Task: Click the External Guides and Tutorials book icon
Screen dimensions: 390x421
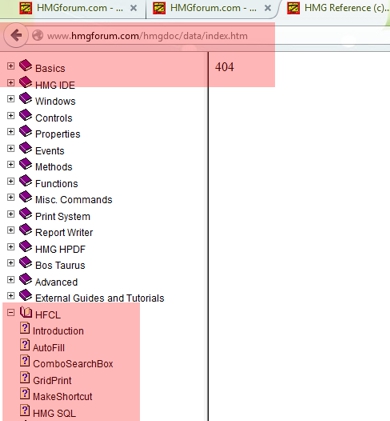Action: pos(25,296)
